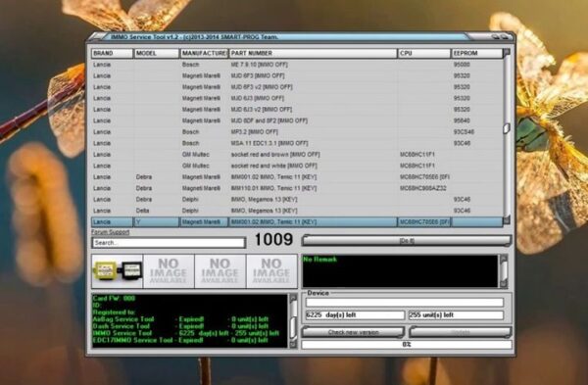Click the MANUFACTURER column header

click(x=204, y=53)
